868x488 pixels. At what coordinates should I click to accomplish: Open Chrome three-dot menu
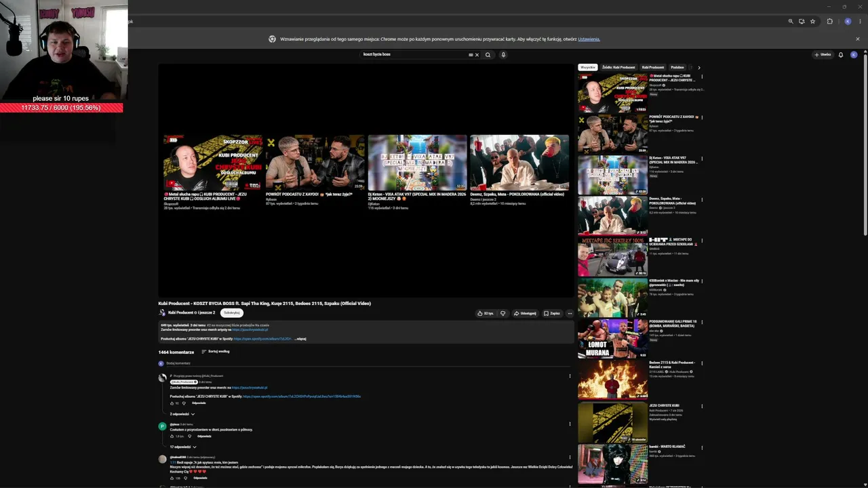tap(859, 22)
